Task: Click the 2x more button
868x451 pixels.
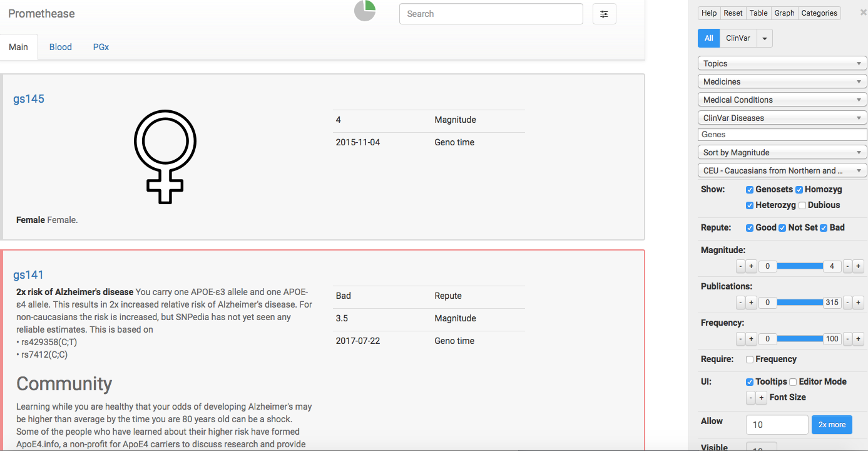Action: pos(832,425)
